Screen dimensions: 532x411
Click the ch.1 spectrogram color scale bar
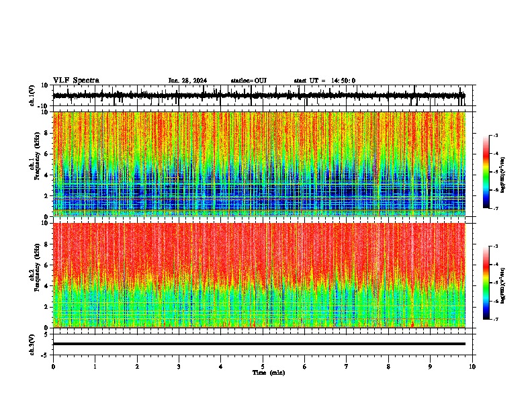tap(486, 172)
